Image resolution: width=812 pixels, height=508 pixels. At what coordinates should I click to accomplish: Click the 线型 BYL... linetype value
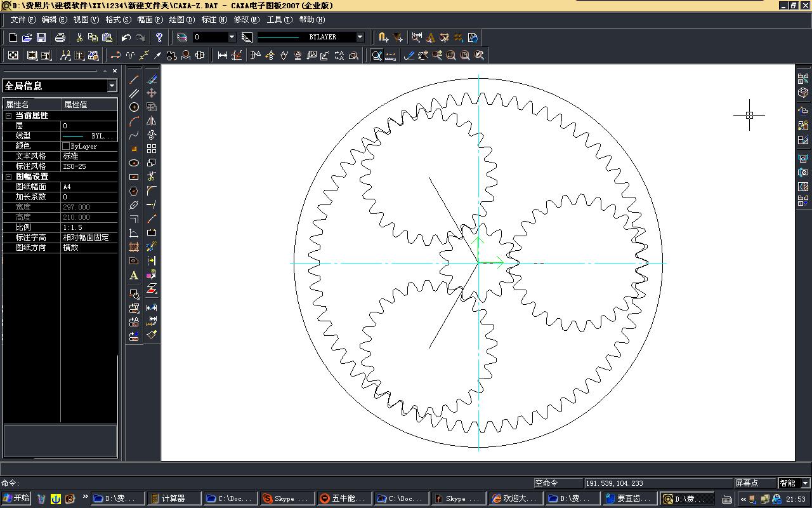coord(89,136)
